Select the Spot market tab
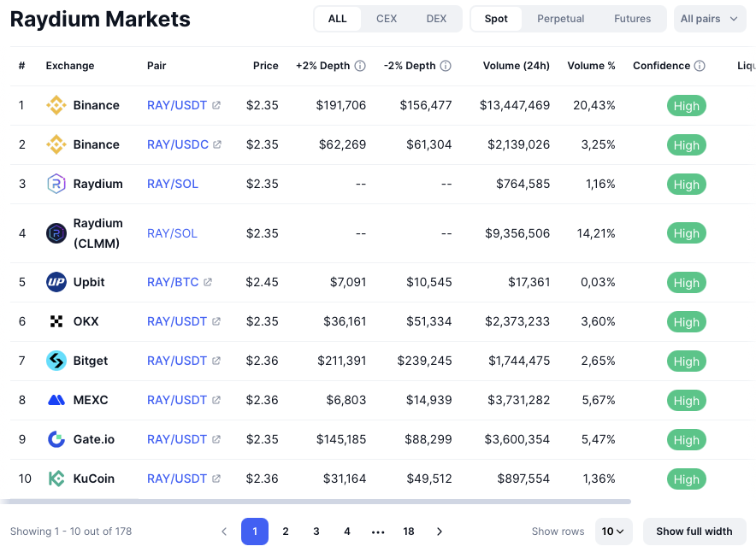The image size is (756, 558). pyautogui.click(x=496, y=19)
